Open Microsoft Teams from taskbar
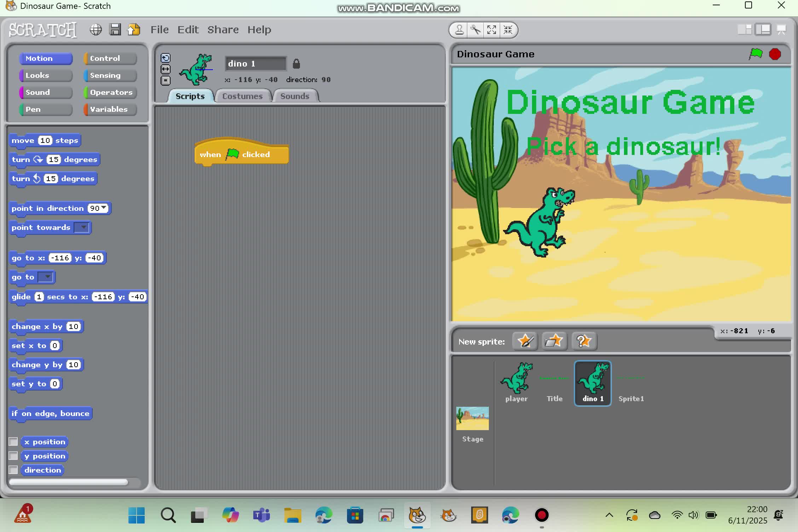Viewport: 798px width, 532px height. (261, 515)
